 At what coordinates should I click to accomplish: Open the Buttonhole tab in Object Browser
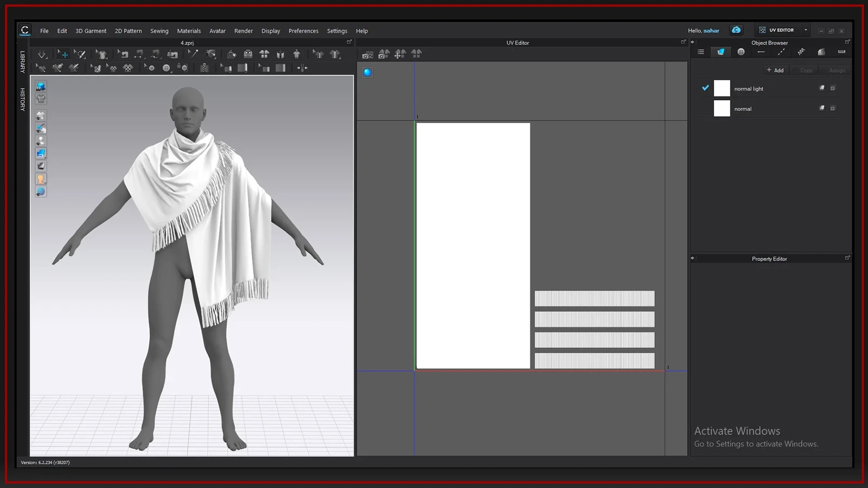click(761, 52)
